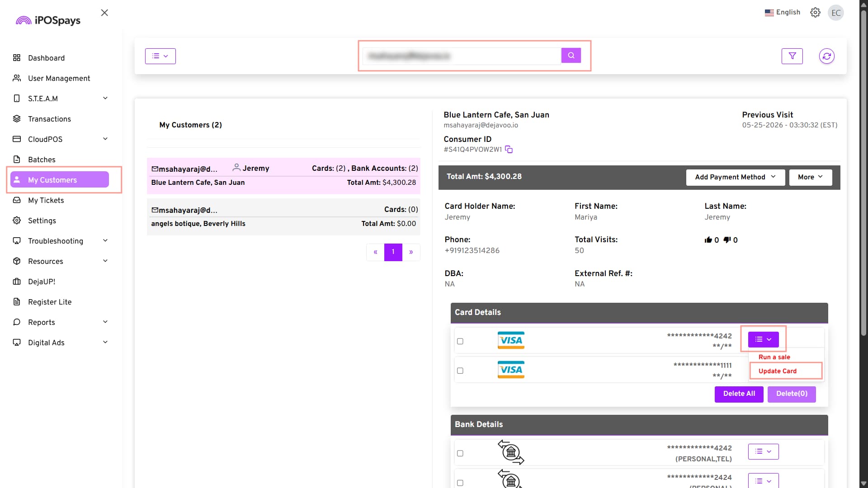Image resolution: width=868 pixels, height=488 pixels.
Task: Click the Digital Ads screen icon
Action: tap(17, 343)
